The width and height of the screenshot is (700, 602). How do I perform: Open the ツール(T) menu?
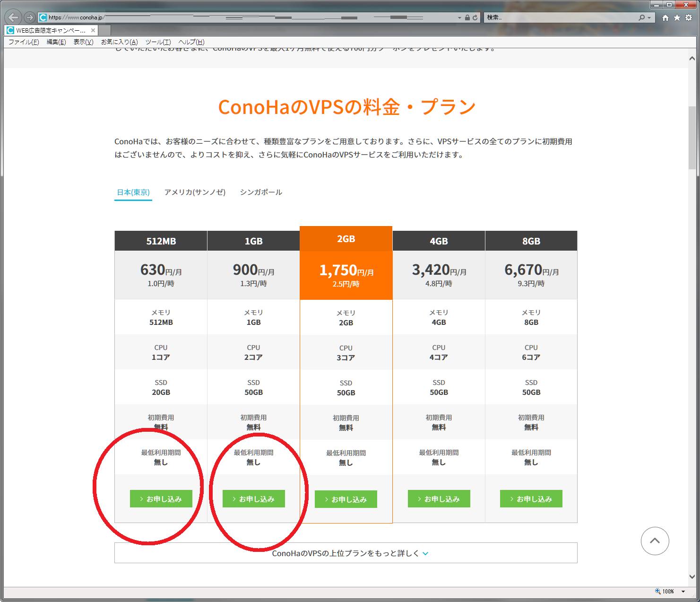point(158,42)
